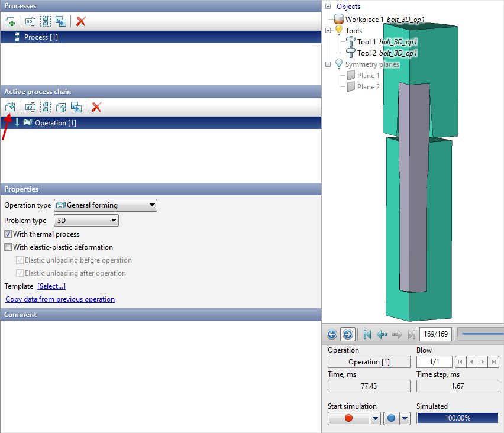Click the 169/169 record number field
This screenshot has width=504, height=433.
coord(435,334)
